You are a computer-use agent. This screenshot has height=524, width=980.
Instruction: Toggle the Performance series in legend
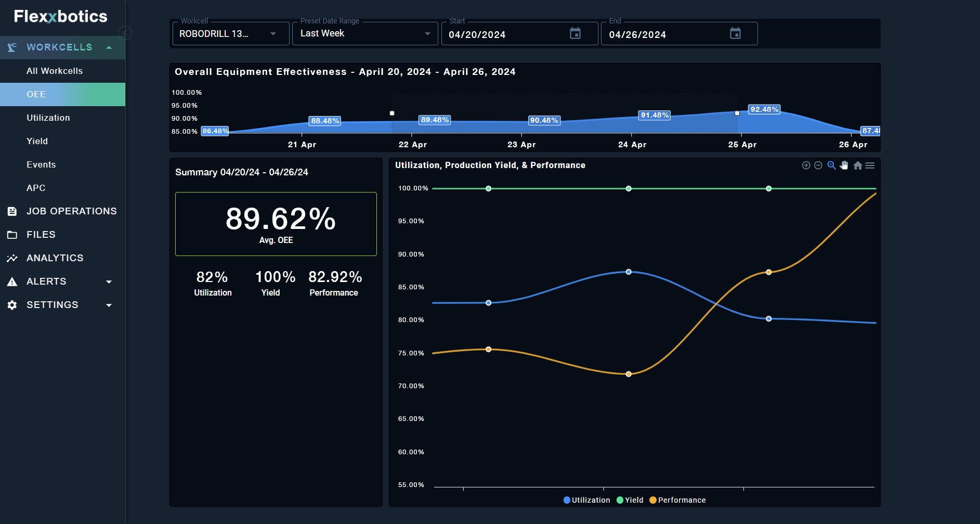click(x=677, y=500)
